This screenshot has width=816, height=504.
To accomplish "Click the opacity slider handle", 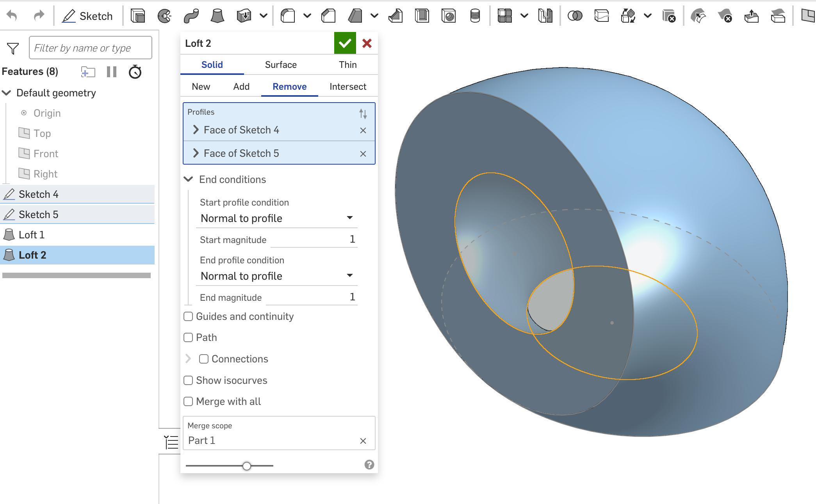I will click(x=246, y=466).
